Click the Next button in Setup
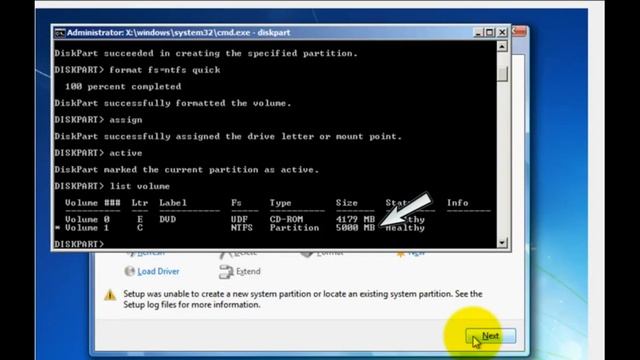The height and width of the screenshot is (360, 640). click(x=490, y=336)
